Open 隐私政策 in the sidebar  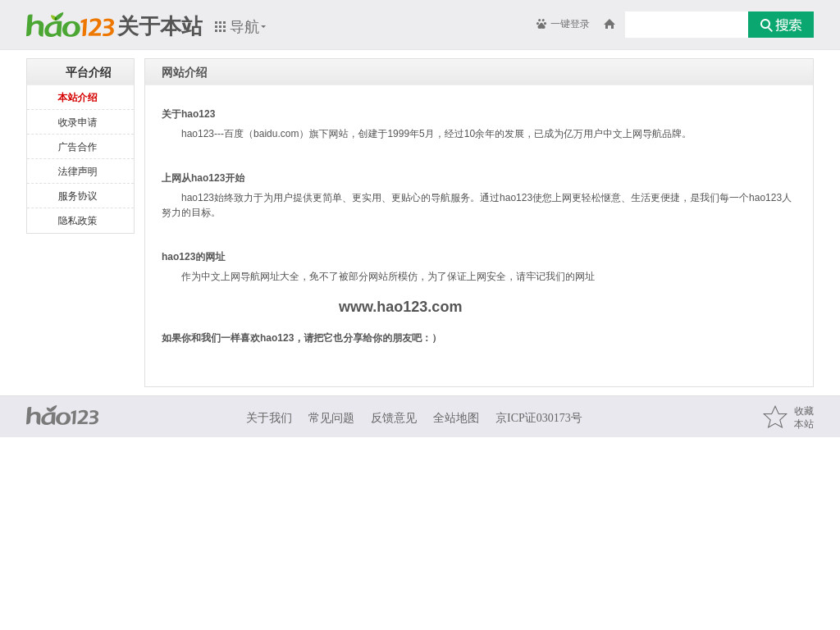[78, 221]
